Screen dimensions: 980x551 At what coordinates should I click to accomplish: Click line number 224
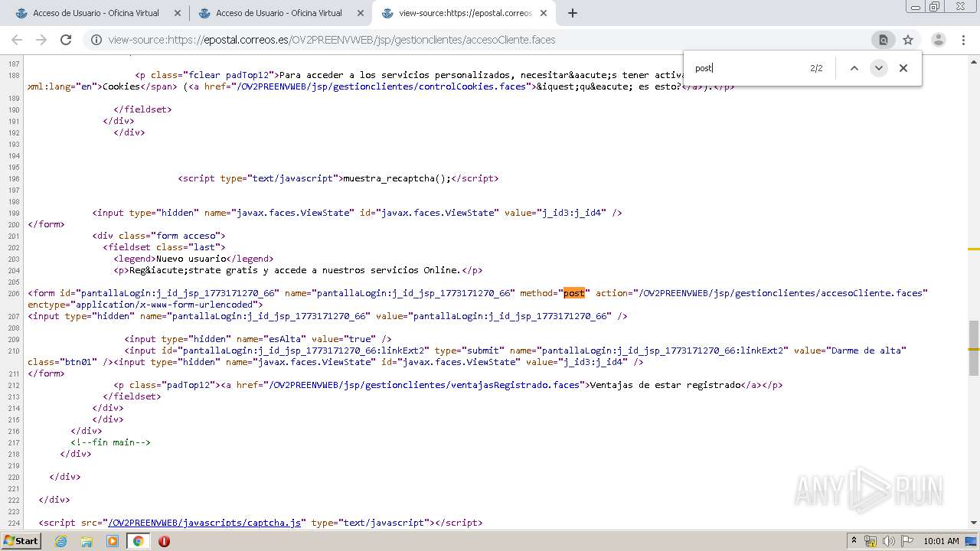point(13,523)
